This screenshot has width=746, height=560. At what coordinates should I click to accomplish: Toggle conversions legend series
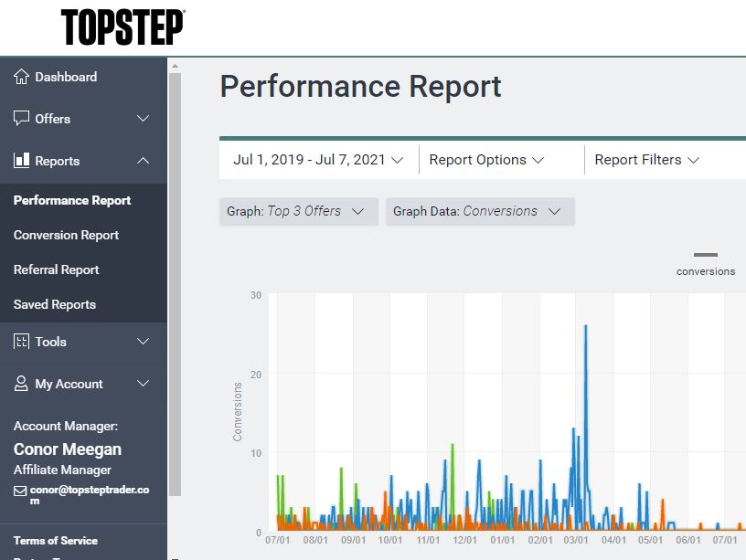click(x=705, y=263)
